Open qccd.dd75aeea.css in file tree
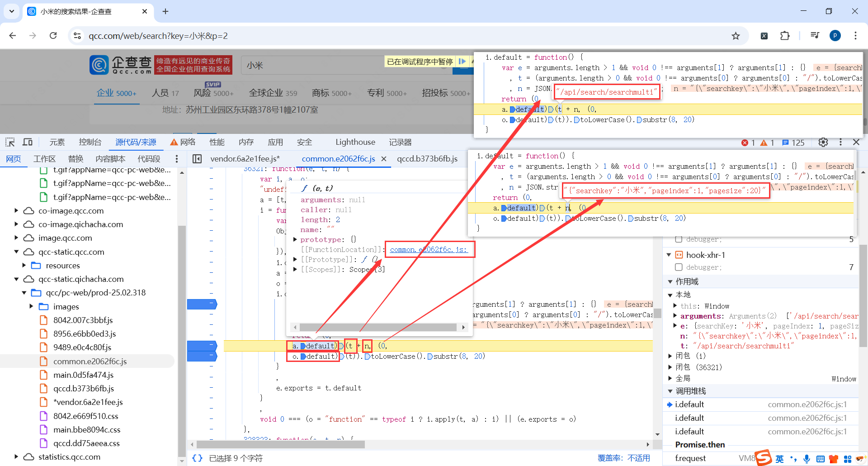The width and height of the screenshot is (868, 466). [x=86, y=443]
